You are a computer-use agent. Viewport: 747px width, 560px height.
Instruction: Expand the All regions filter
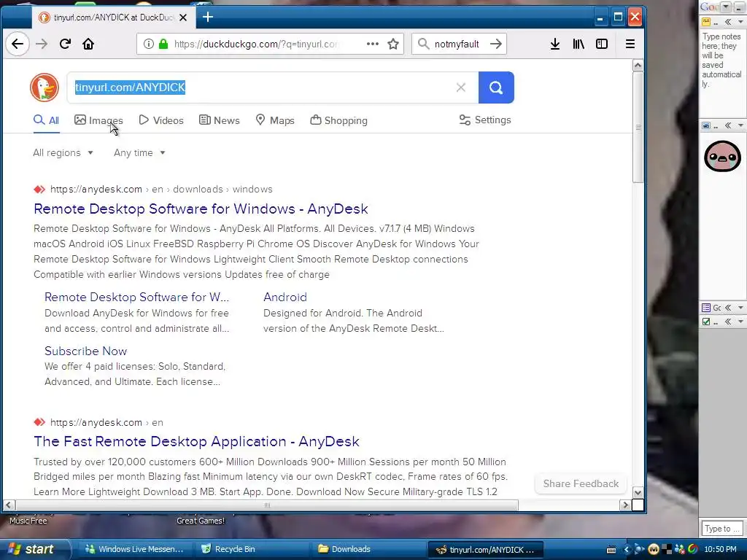coord(63,153)
